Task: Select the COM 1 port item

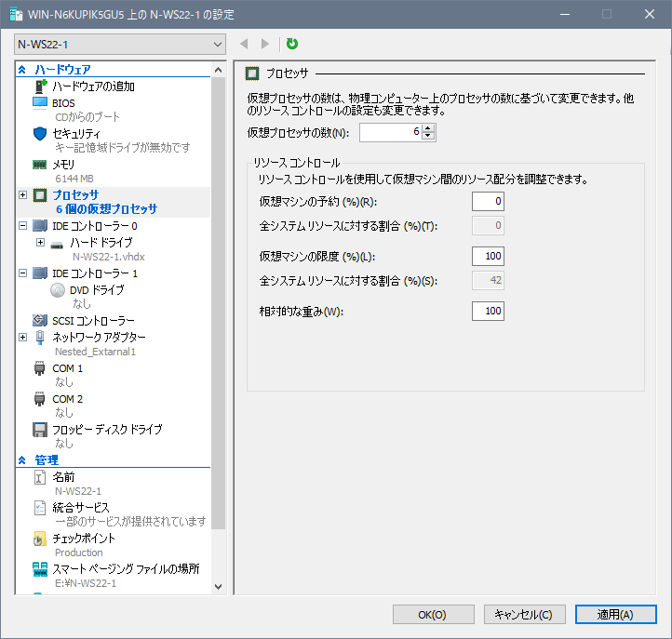Action: pos(67,368)
